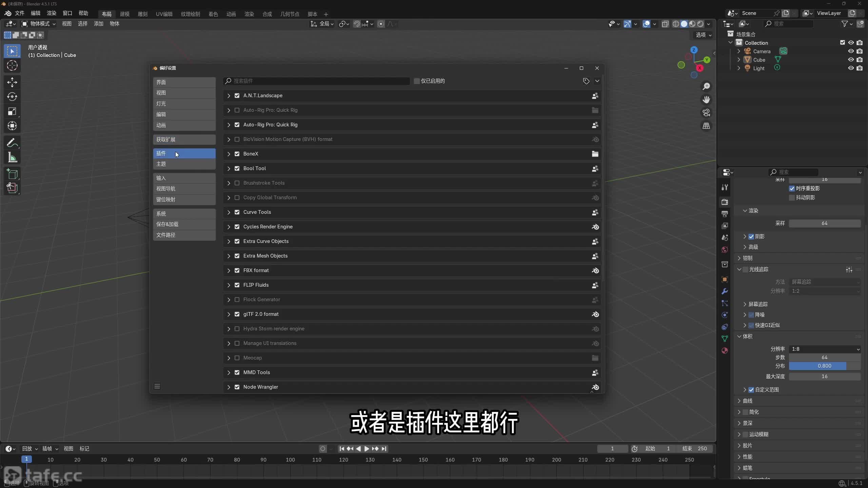Open the add-ons dropdown arrow menu
Viewport: 868px width, 488px height.
pyautogui.click(x=597, y=81)
